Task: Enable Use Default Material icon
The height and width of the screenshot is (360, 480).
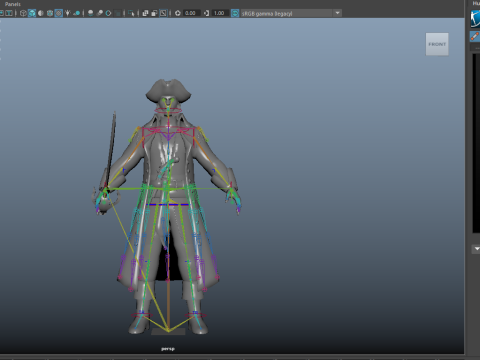Action: pos(41,13)
